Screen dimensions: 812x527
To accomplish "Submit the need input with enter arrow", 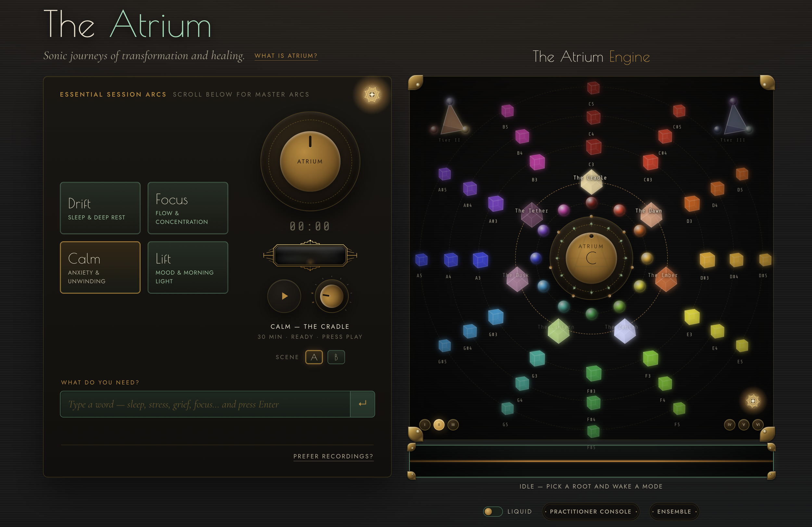I will (x=362, y=404).
